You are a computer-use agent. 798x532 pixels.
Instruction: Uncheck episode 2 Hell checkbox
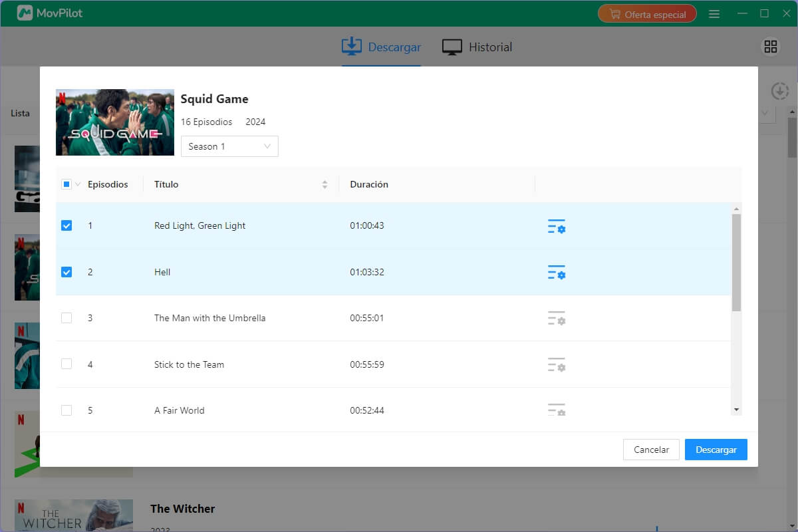pyautogui.click(x=66, y=272)
